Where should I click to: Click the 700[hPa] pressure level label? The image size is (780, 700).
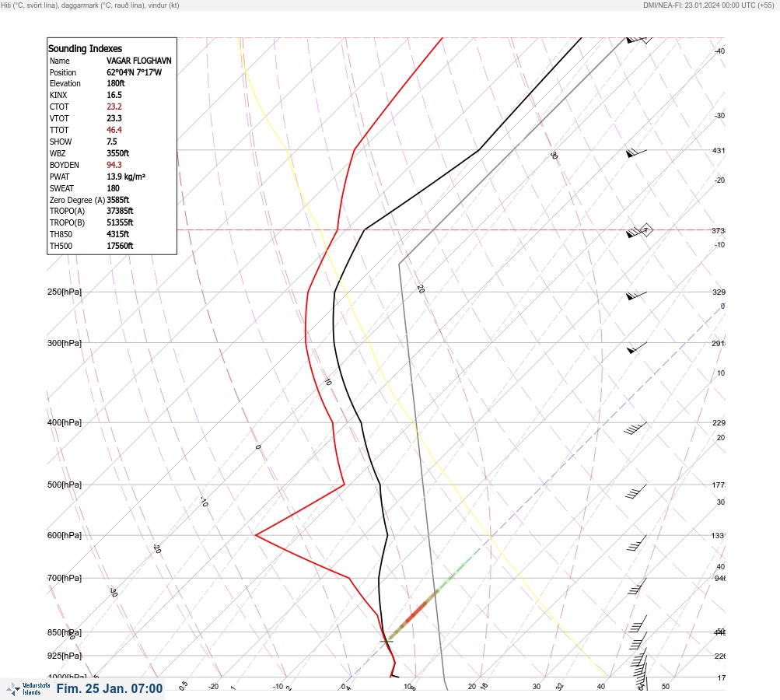[65, 578]
